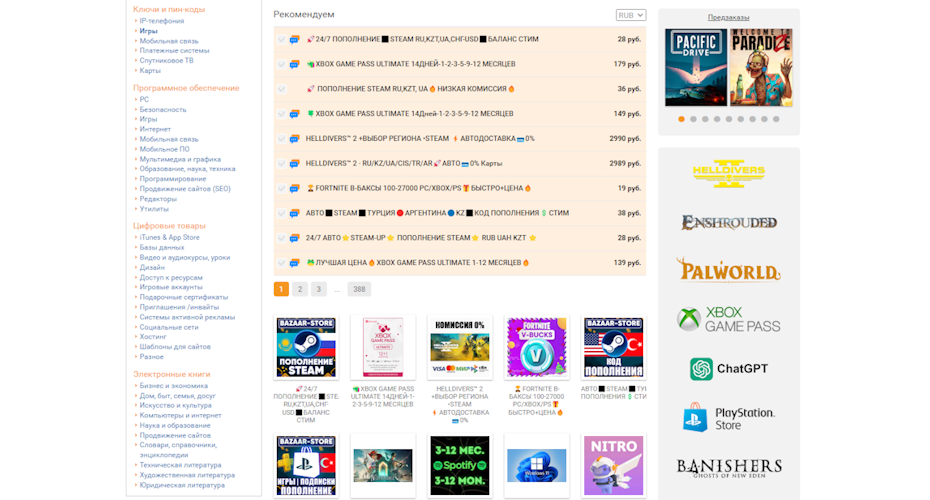Select the second carousel dot under preorders
930x500 pixels.
pos(693,119)
